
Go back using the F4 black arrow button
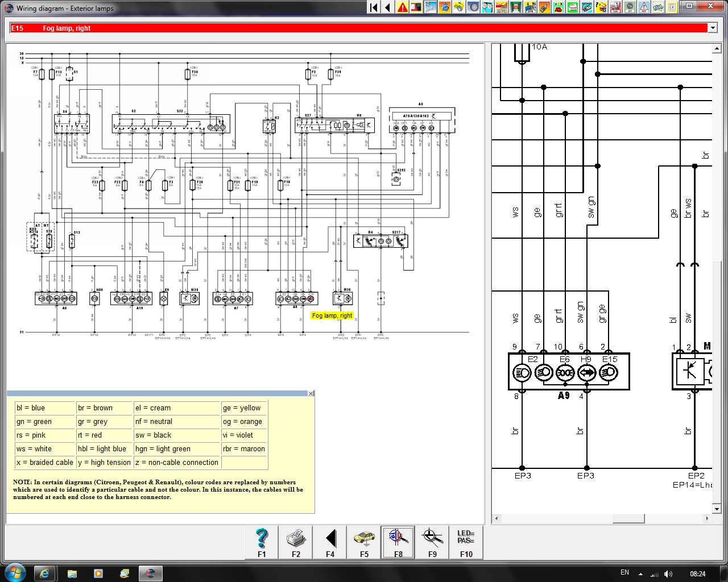(x=330, y=542)
